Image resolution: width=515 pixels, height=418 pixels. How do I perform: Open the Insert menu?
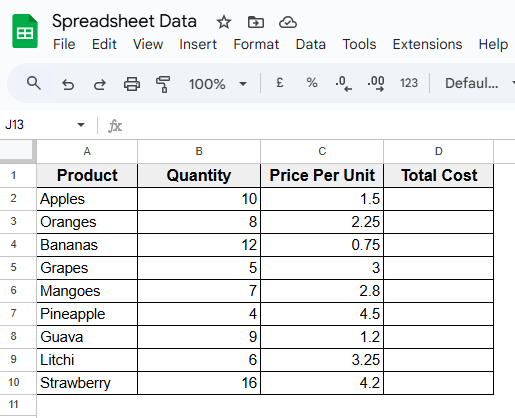tap(198, 44)
